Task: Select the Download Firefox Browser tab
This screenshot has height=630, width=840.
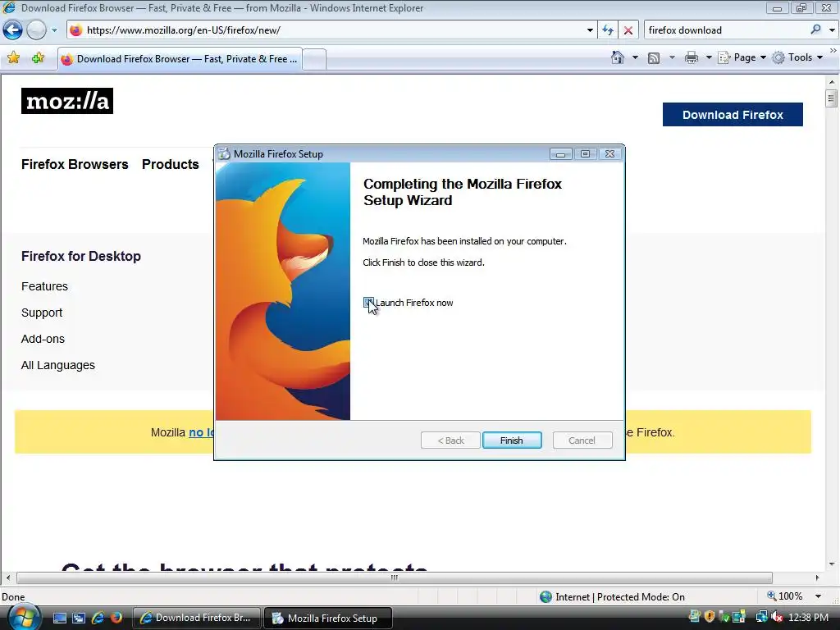Action: pyautogui.click(x=180, y=59)
